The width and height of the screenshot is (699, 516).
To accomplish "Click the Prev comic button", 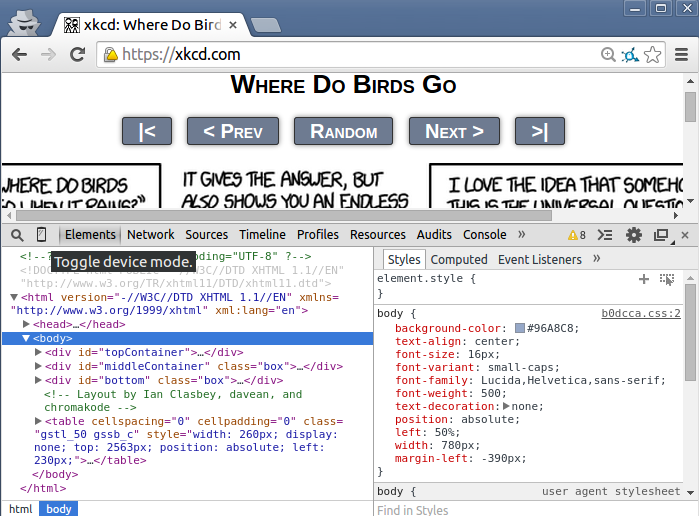I will 232,131.
